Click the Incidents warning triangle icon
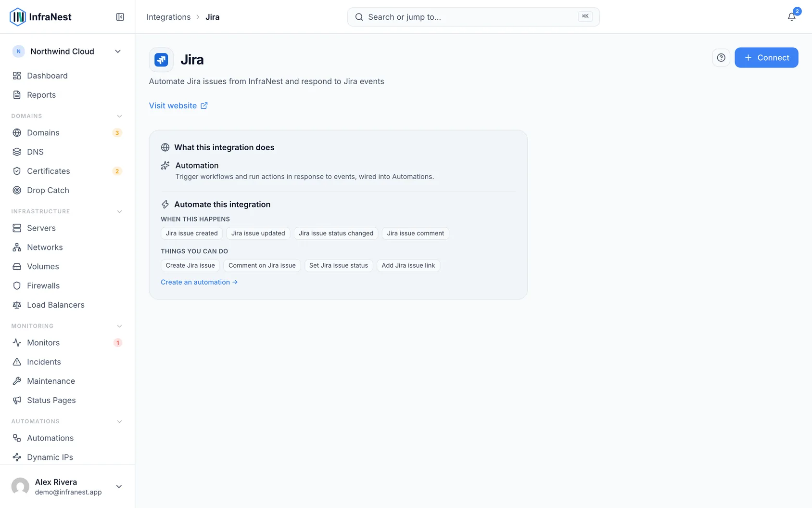 click(17, 362)
